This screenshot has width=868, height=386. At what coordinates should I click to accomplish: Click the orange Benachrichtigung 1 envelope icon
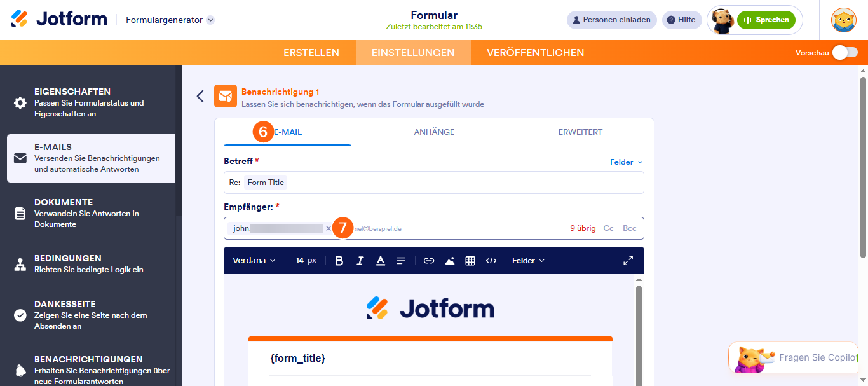[226, 96]
